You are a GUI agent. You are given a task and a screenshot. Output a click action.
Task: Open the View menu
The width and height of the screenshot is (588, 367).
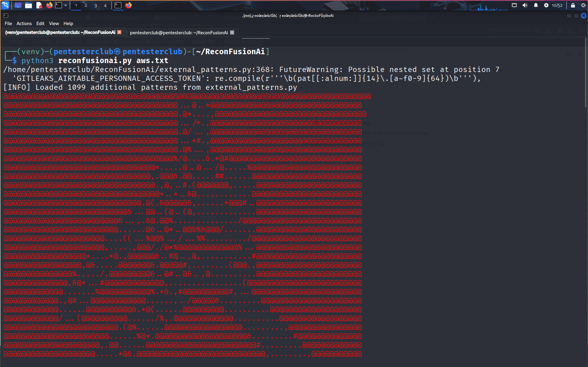click(54, 24)
